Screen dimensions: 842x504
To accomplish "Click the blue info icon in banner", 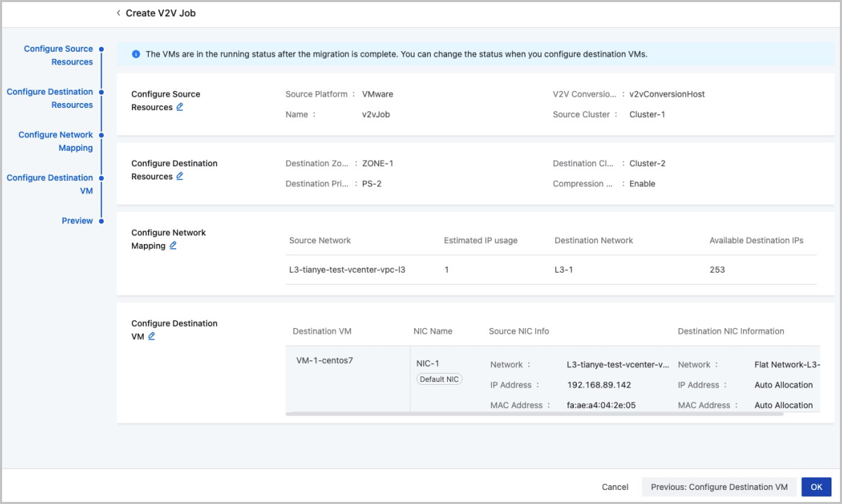I will [x=135, y=54].
